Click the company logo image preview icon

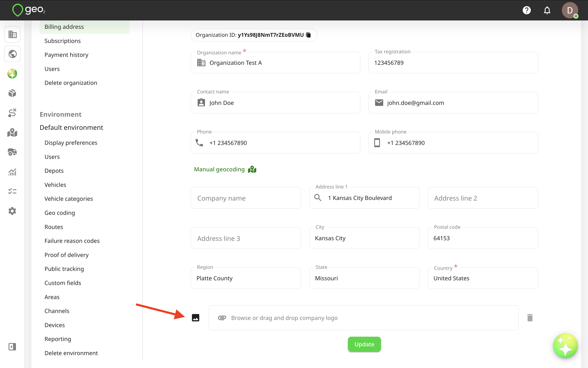pyautogui.click(x=196, y=318)
